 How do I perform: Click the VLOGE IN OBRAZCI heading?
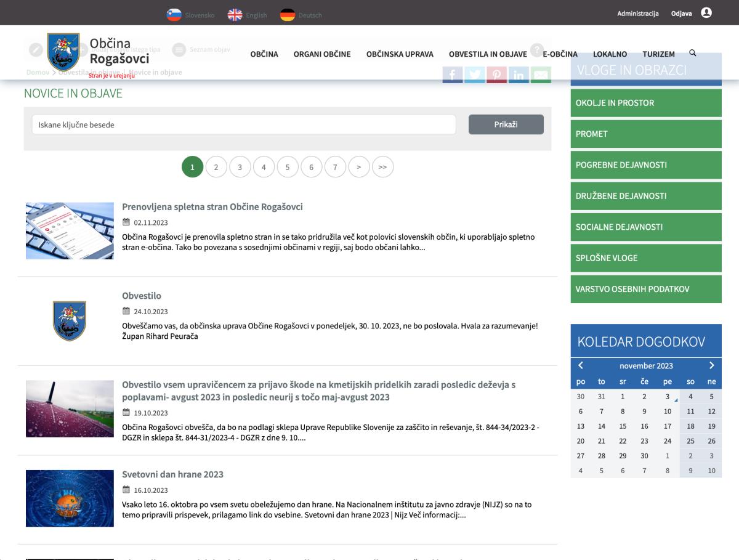point(632,70)
